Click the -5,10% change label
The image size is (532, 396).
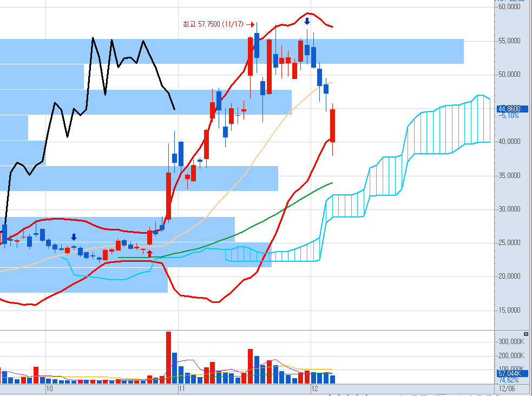[x=509, y=116]
